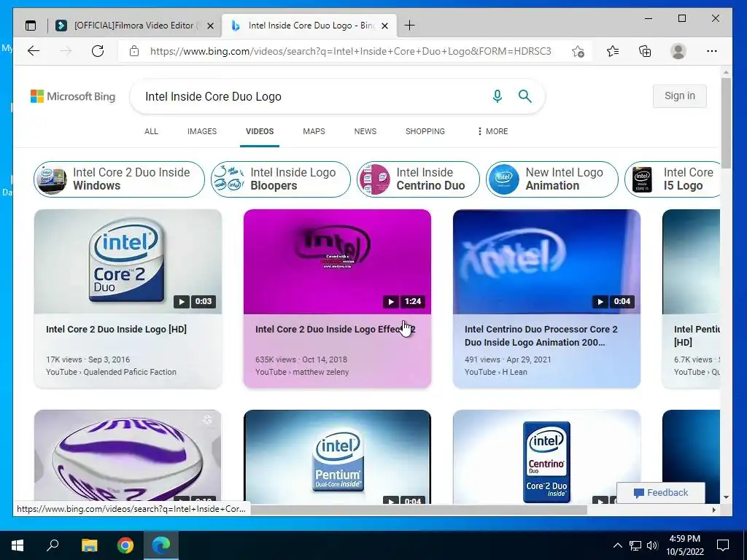Refresh the page with reload icon
Viewport: 747px width, 560px height.
[x=98, y=51]
